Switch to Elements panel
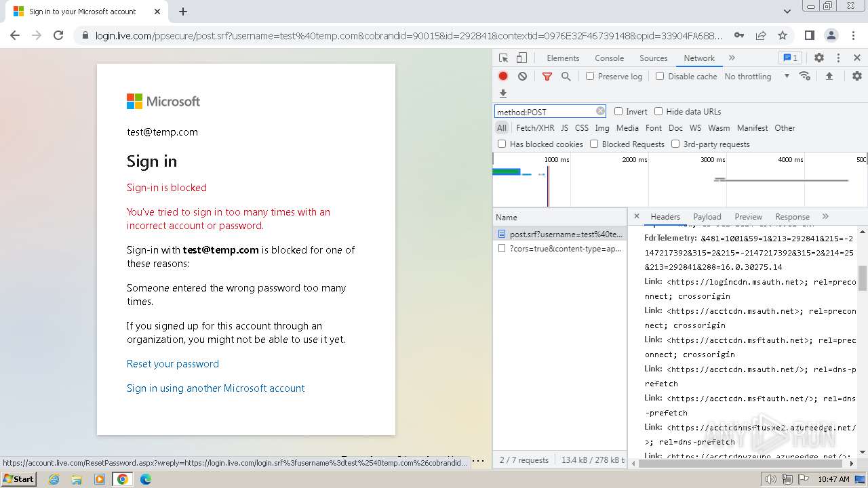The width and height of the screenshot is (868, 488). [x=563, y=58]
